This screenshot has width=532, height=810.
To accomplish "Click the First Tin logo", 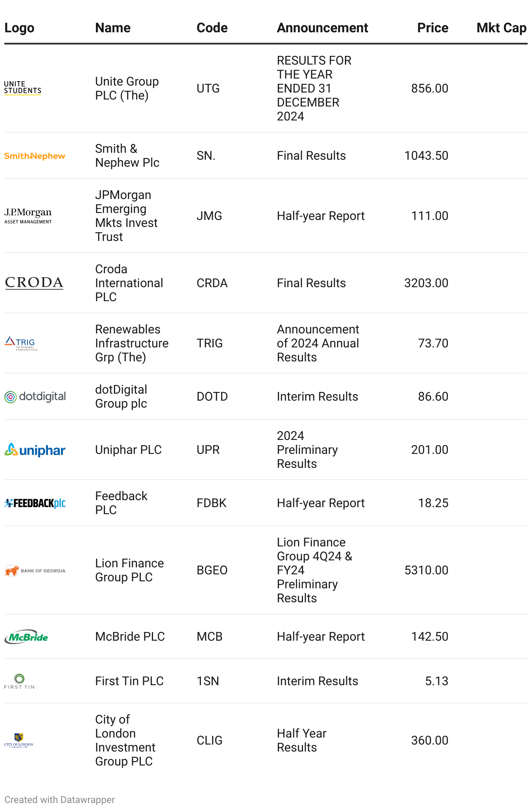I will coord(19,681).
